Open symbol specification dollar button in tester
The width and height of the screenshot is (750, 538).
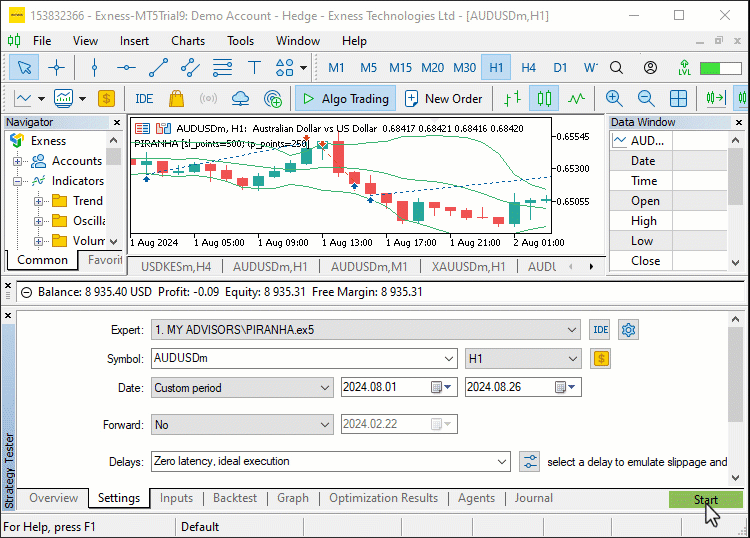[601, 359]
